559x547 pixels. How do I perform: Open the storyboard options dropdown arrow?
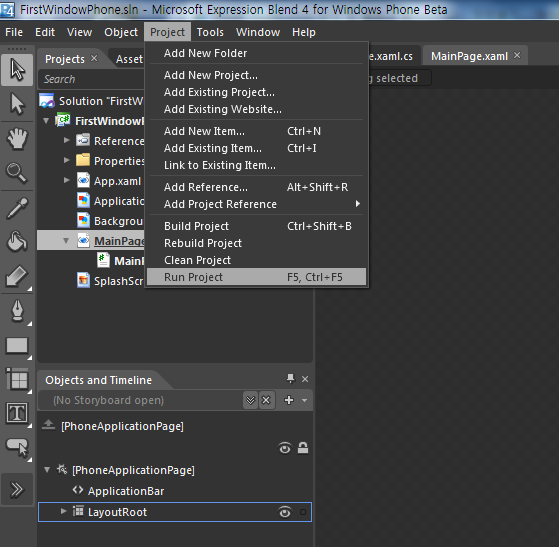(304, 400)
